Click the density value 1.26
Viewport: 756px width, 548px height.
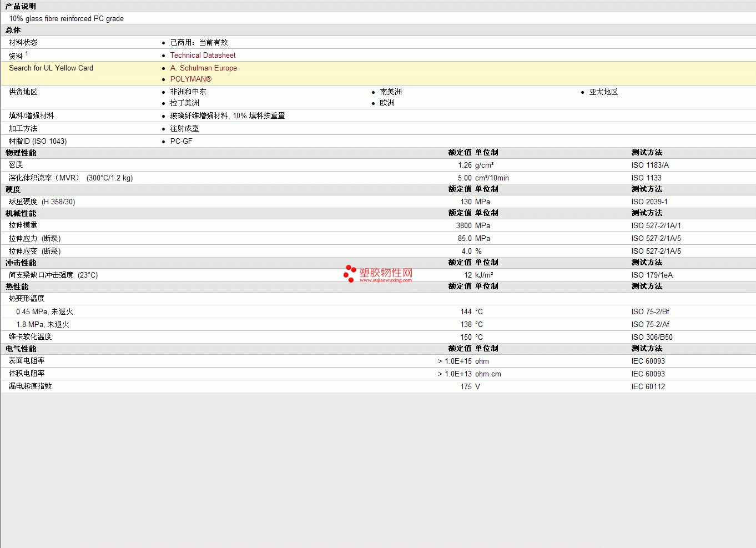(x=465, y=165)
